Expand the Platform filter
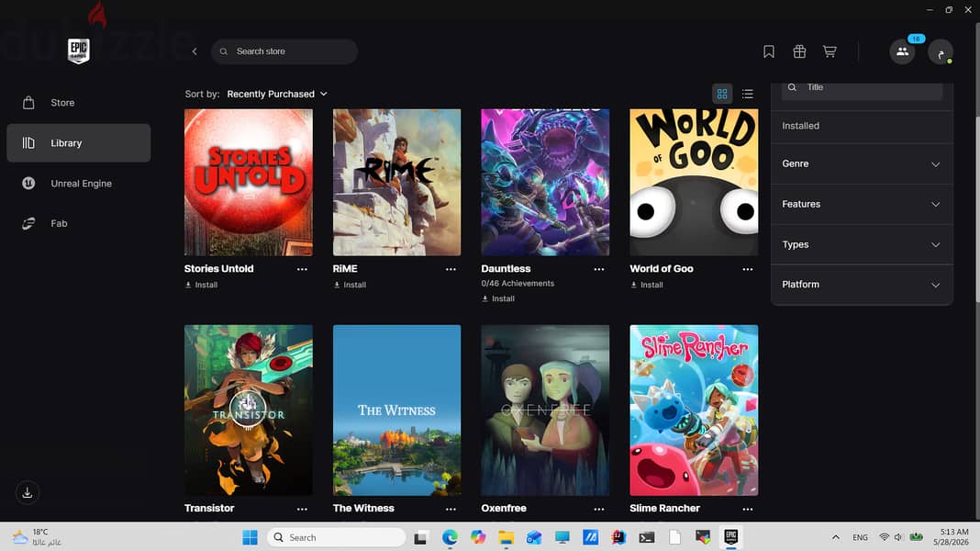 tap(862, 285)
